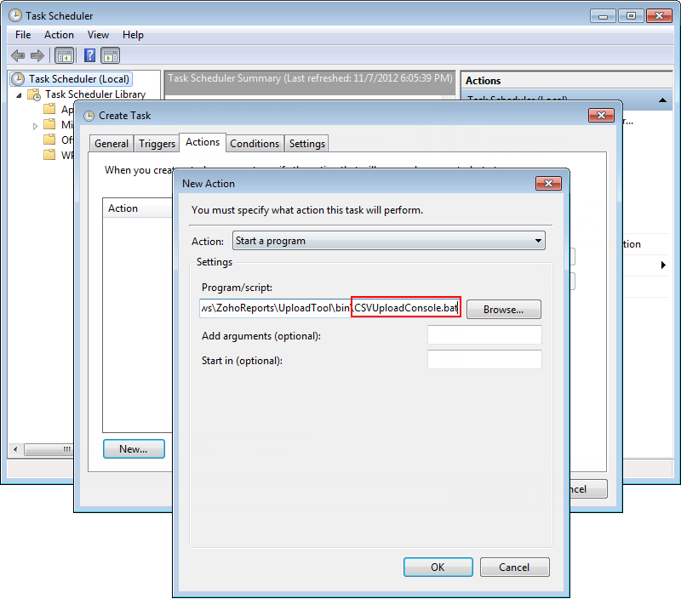Click the Forward arrow in Task Scheduler toolbar
This screenshot has width=681, height=616.
[37, 55]
